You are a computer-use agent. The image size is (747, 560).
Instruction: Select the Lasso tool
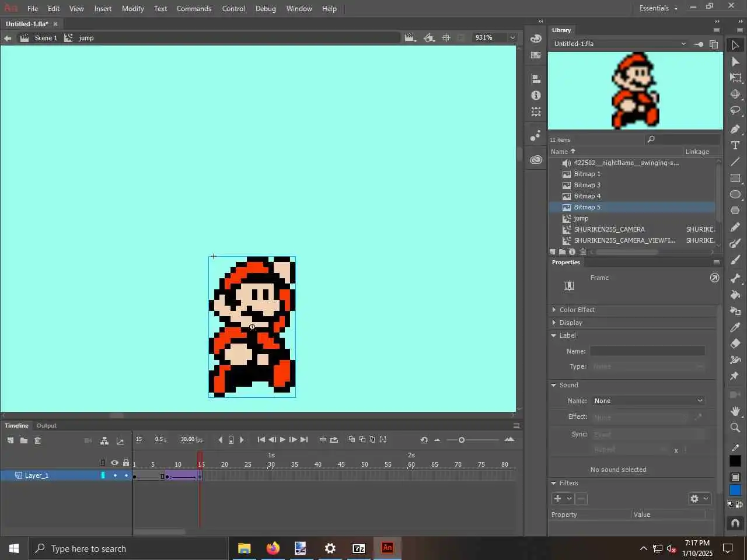pos(735,110)
